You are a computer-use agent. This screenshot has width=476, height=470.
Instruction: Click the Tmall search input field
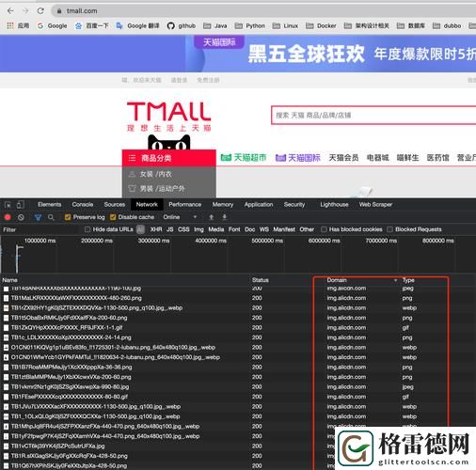373,116
